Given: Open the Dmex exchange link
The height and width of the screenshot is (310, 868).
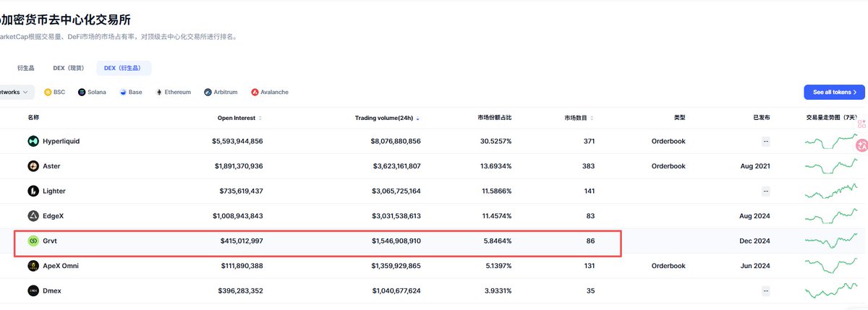Looking at the screenshot, I should 52,290.
